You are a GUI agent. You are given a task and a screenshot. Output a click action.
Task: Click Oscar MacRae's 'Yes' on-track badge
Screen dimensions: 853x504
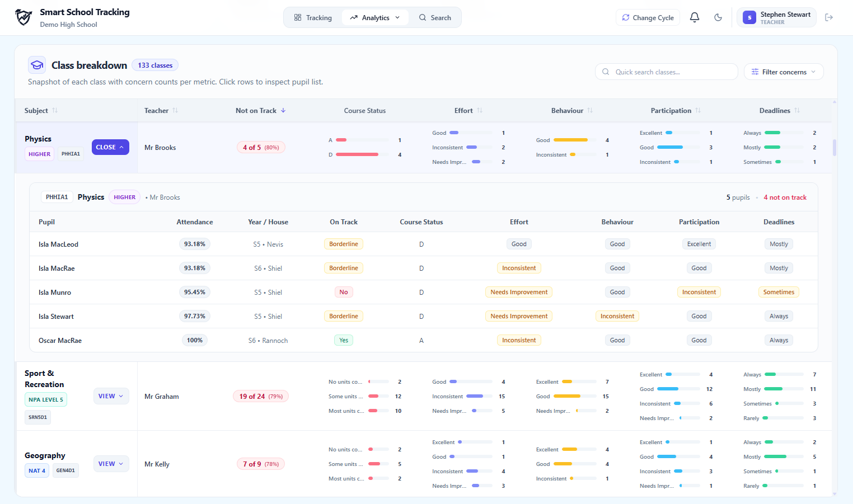(344, 340)
